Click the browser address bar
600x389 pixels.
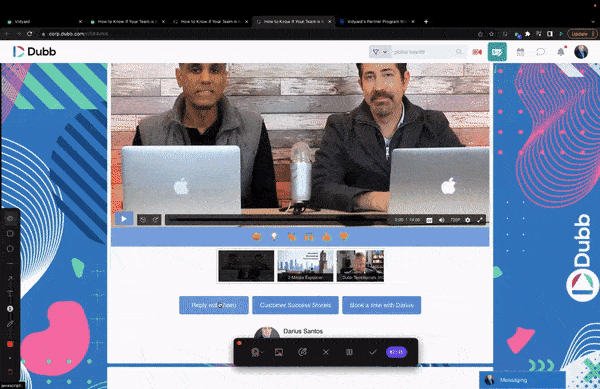point(256,34)
